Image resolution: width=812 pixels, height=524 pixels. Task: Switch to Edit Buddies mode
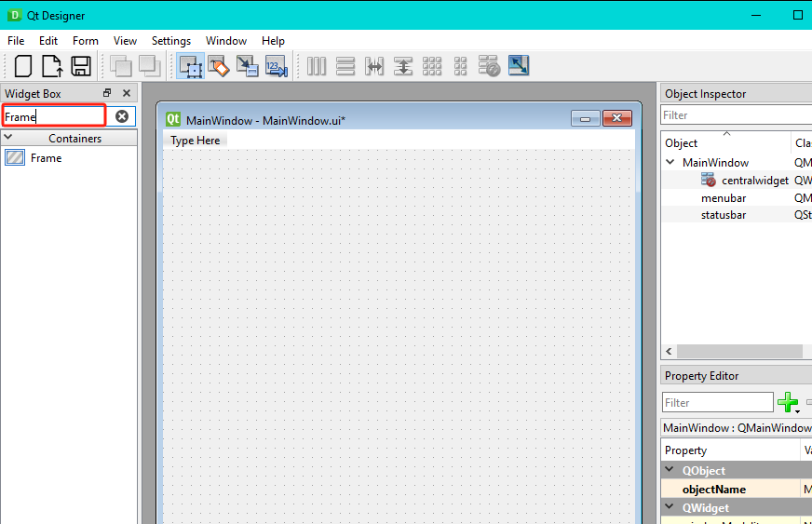tap(248, 66)
